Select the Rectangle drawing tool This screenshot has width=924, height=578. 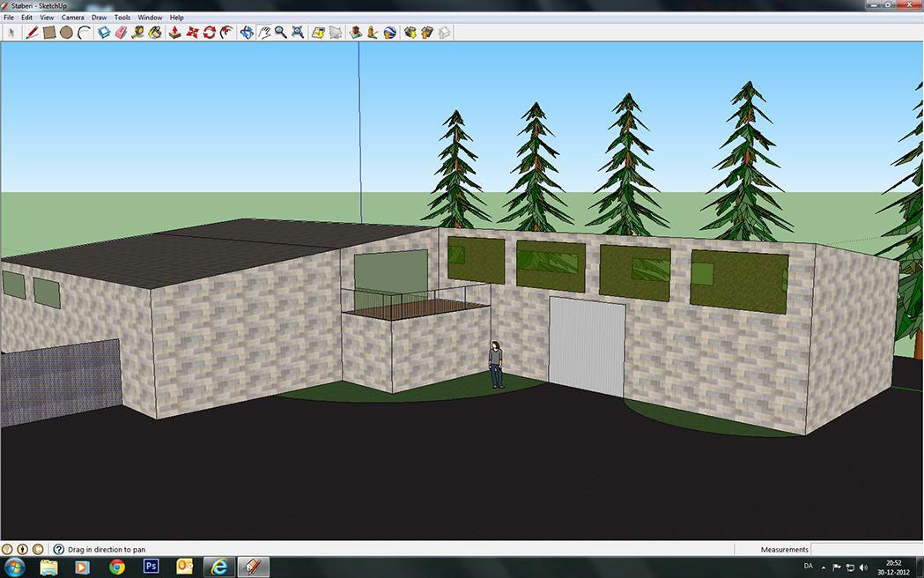click(x=49, y=33)
